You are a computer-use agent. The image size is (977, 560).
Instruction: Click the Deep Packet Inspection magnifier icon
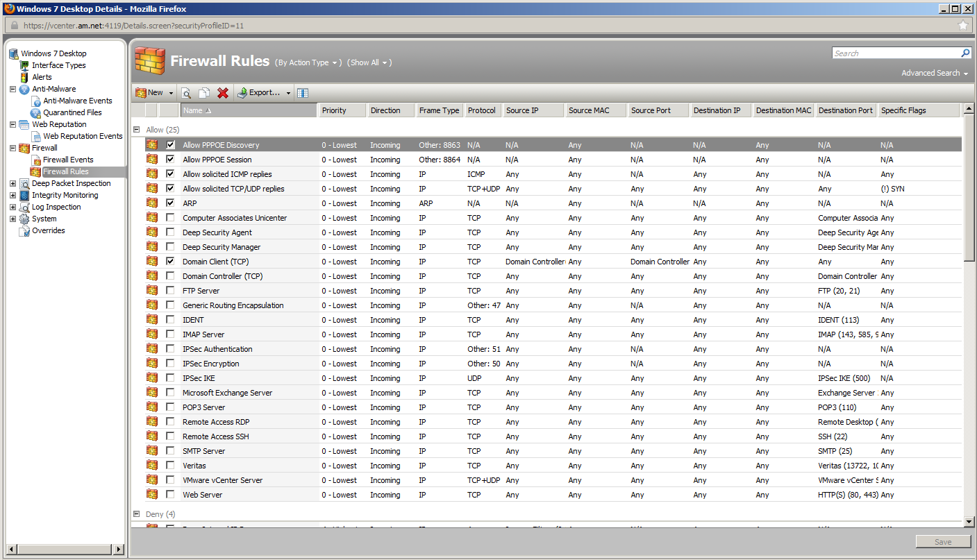(x=24, y=183)
